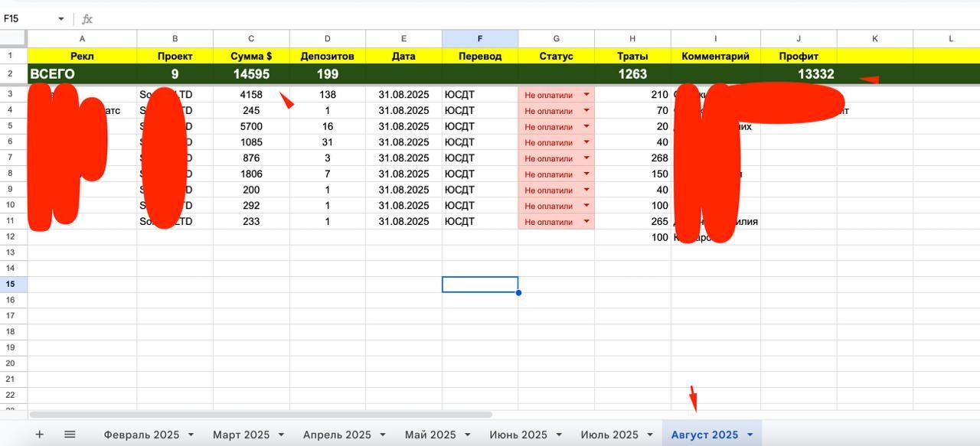Open status dropdown in row 8
The image size is (980, 446).
[x=586, y=174]
